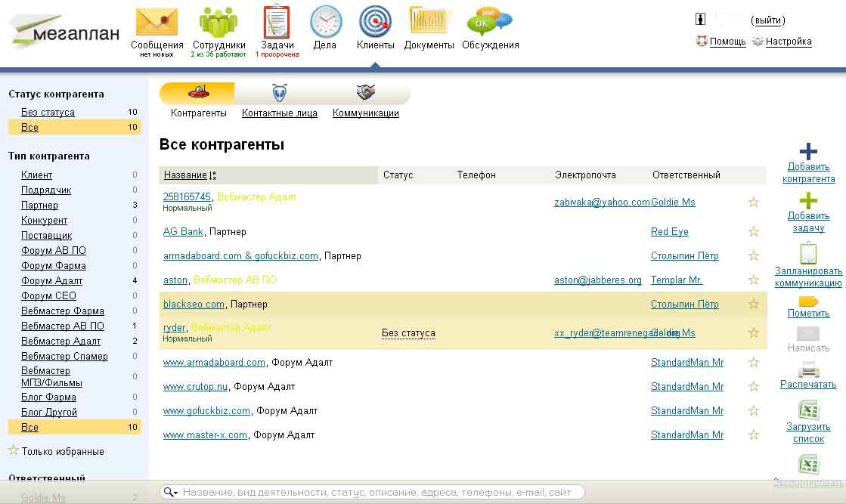The height and width of the screenshot is (504, 846).
Task: Toggle favorite star for 258165745 row
Action: click(x=754, y=203)
